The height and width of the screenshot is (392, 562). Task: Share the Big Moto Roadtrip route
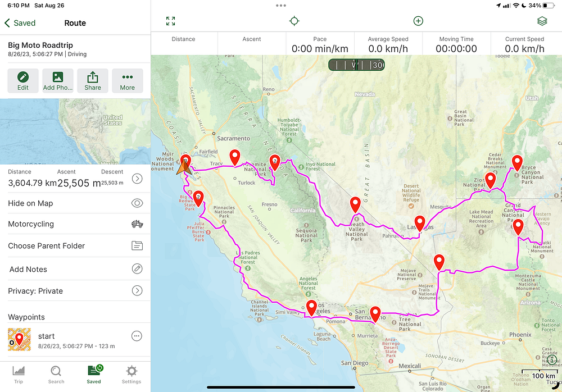pyautogui.click(x=93, y=81)
